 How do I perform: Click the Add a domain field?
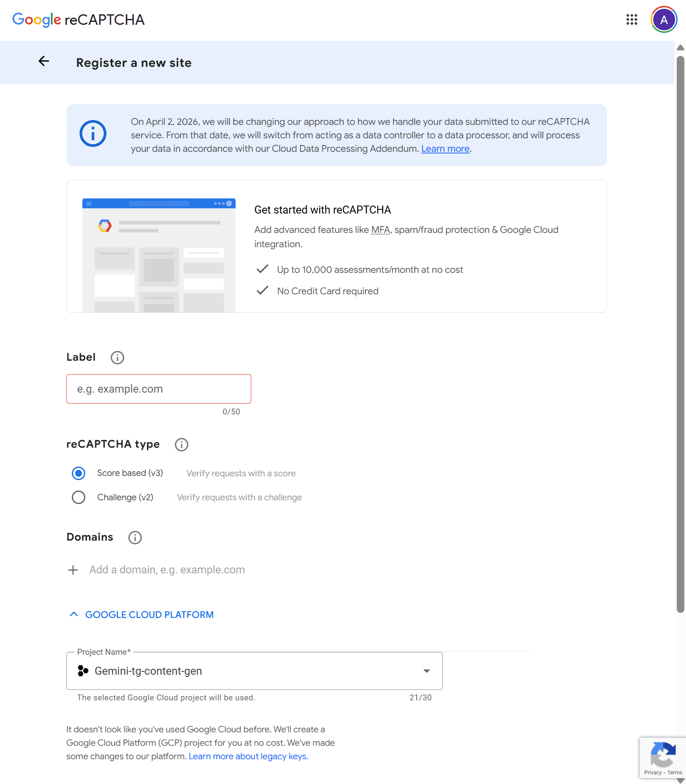[x=167, y=570]
